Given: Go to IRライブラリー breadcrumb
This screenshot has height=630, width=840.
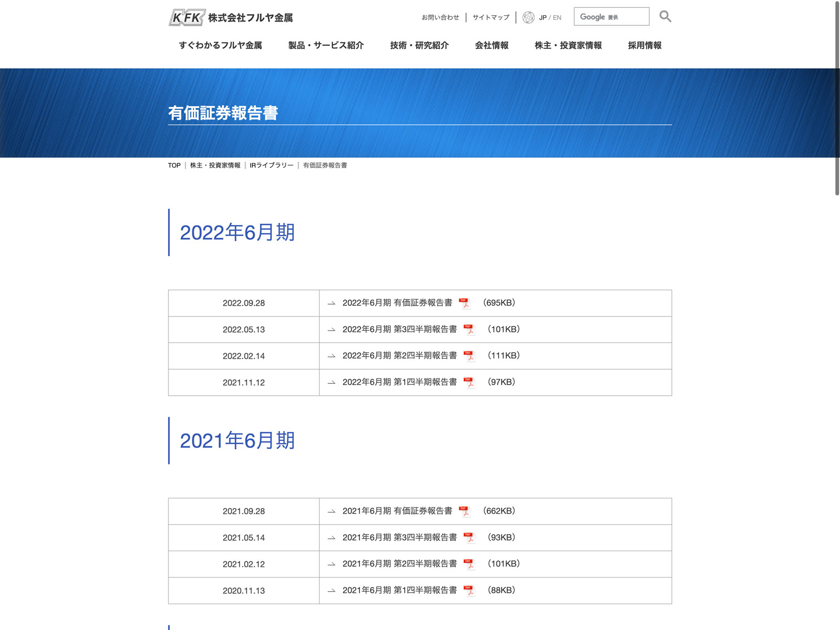Looking at the screenshot, I should point(271,165).
